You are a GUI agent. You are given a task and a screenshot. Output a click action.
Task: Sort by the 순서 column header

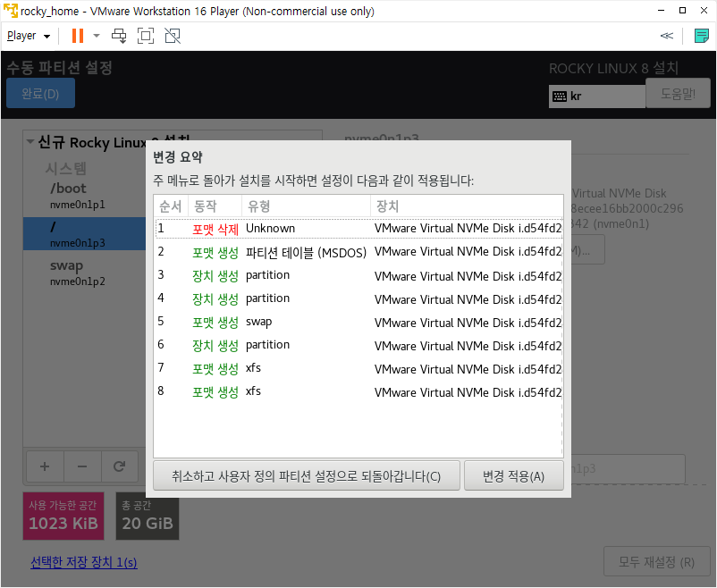171,206
